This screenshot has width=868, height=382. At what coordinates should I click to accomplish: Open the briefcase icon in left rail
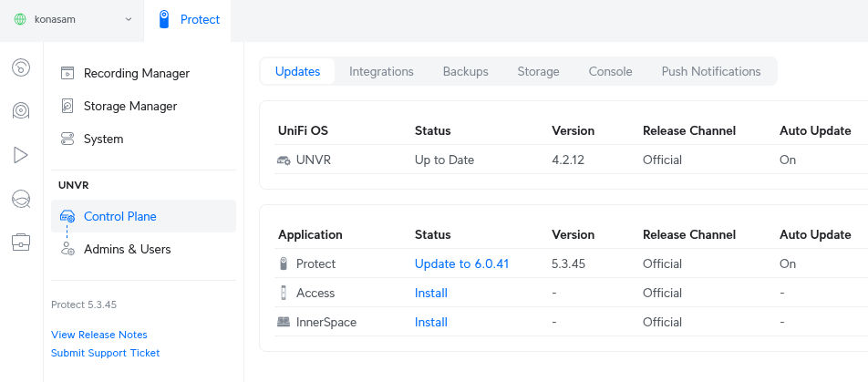click(x=21, y=242)
